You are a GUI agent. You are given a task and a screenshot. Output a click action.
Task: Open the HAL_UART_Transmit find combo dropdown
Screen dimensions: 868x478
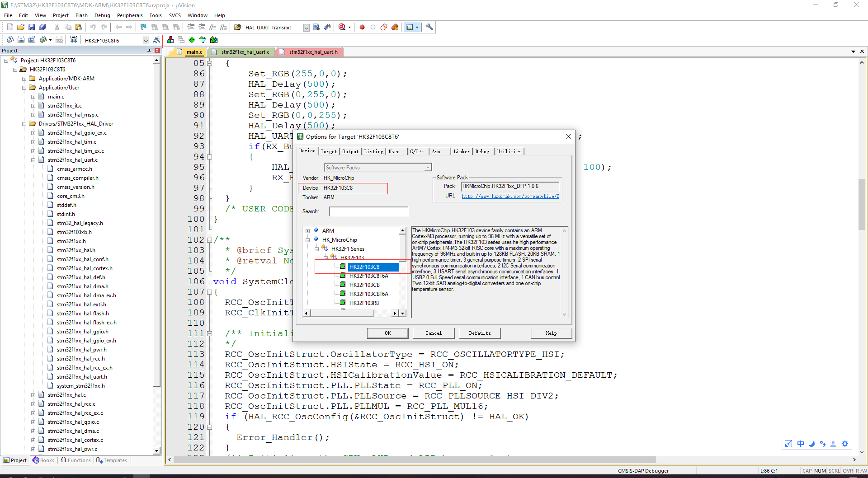point(306,28)
